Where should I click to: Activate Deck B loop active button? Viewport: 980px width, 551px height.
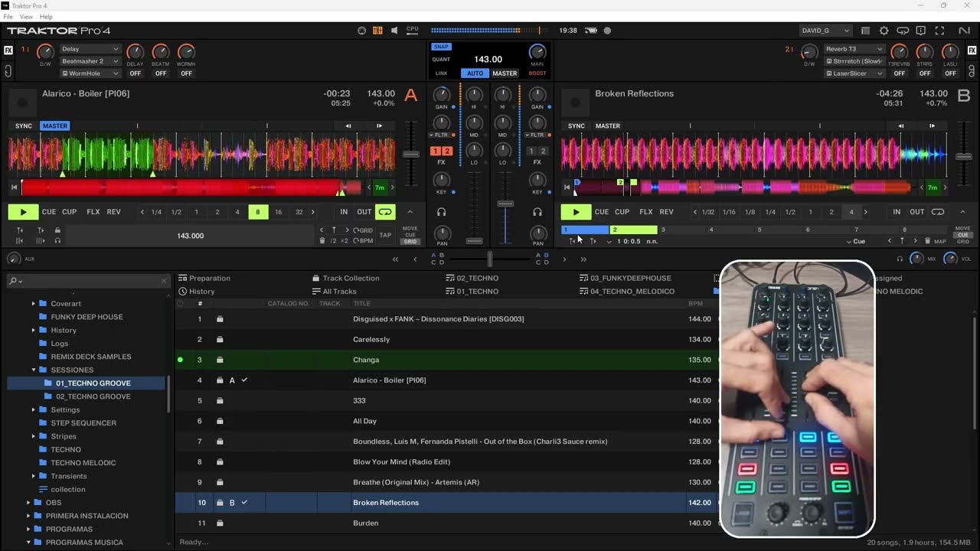tap(938, 212)
